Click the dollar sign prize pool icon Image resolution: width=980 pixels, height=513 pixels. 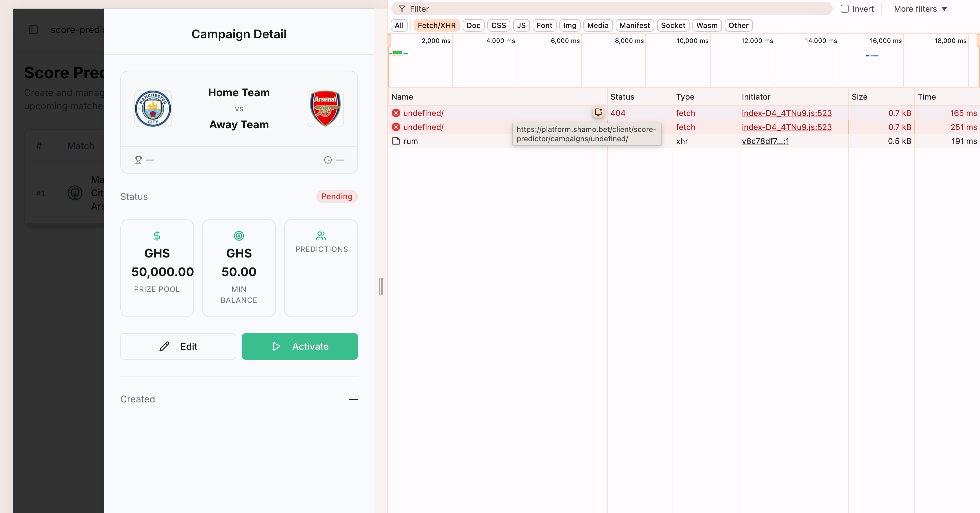[157, 236]
